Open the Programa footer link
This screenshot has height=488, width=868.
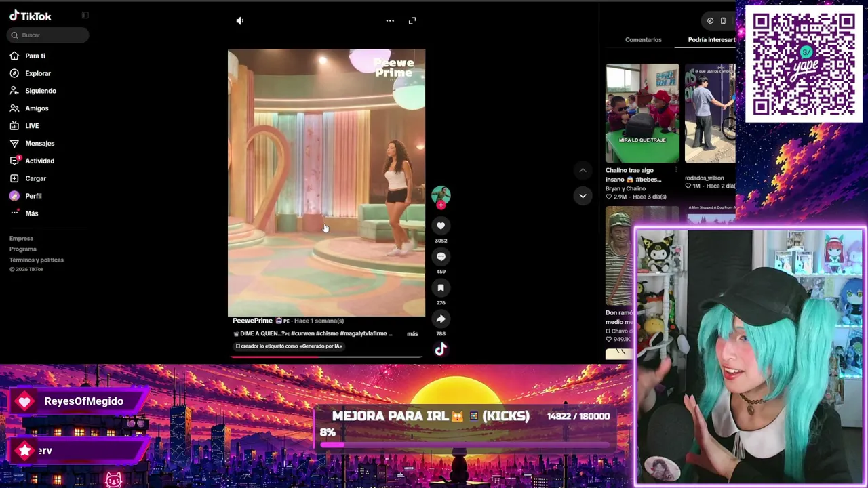[x=23, y=249]
